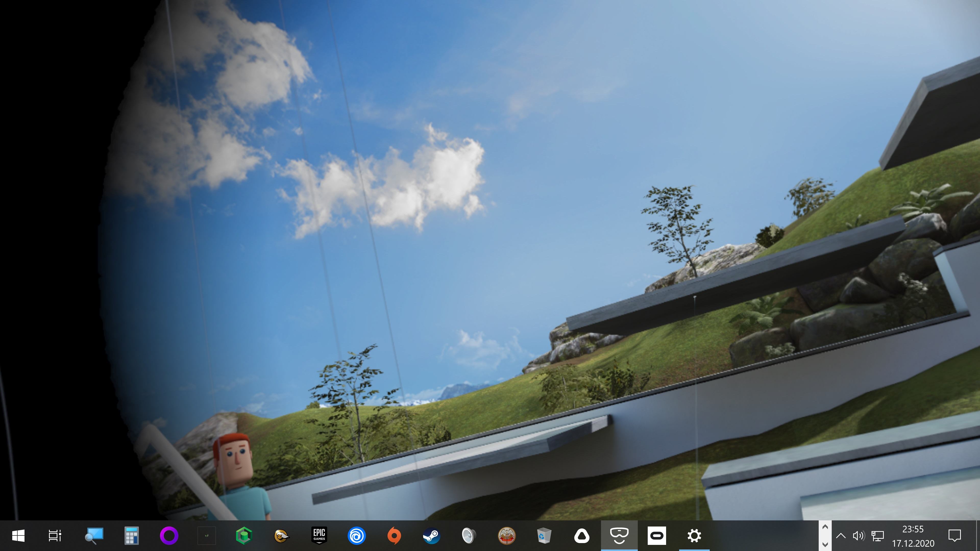Switch to the Settings gear window

coord(694,536)
